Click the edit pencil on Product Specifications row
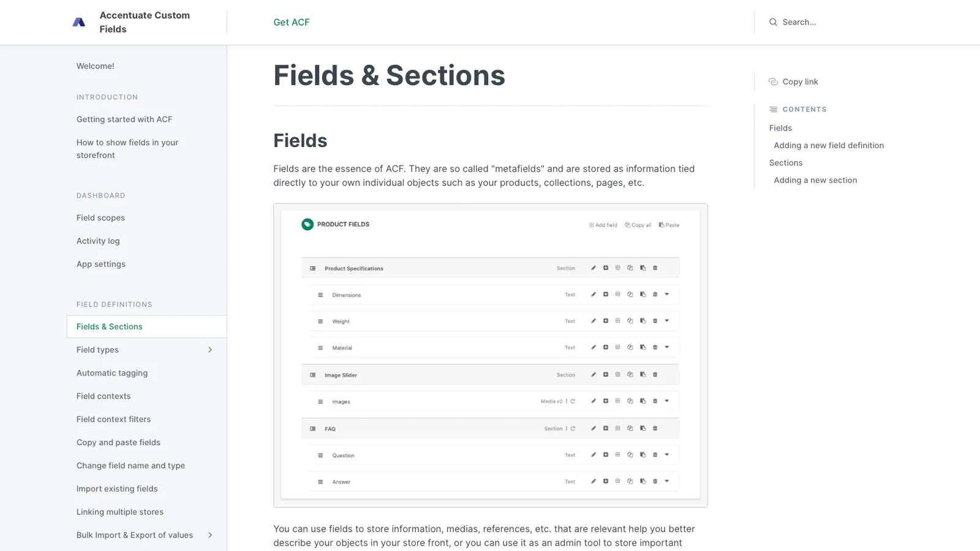This screenshot has height=551, width=980. (593, 268)
